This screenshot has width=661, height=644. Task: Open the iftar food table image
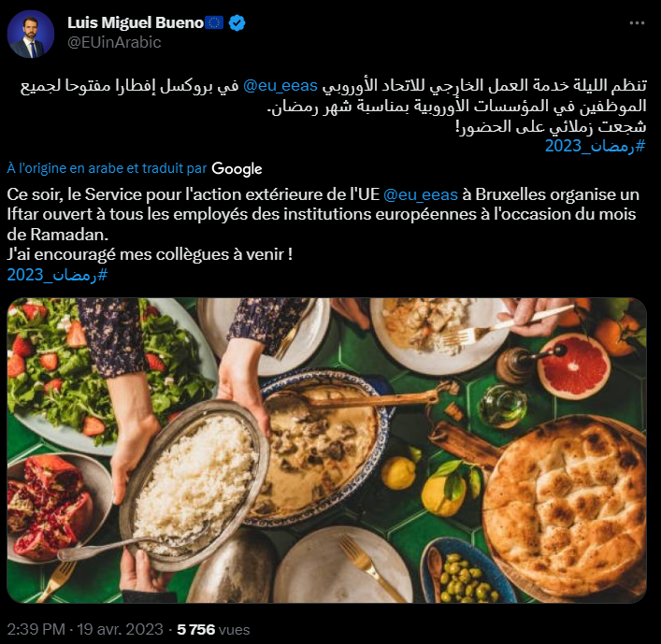pos(326,451)
